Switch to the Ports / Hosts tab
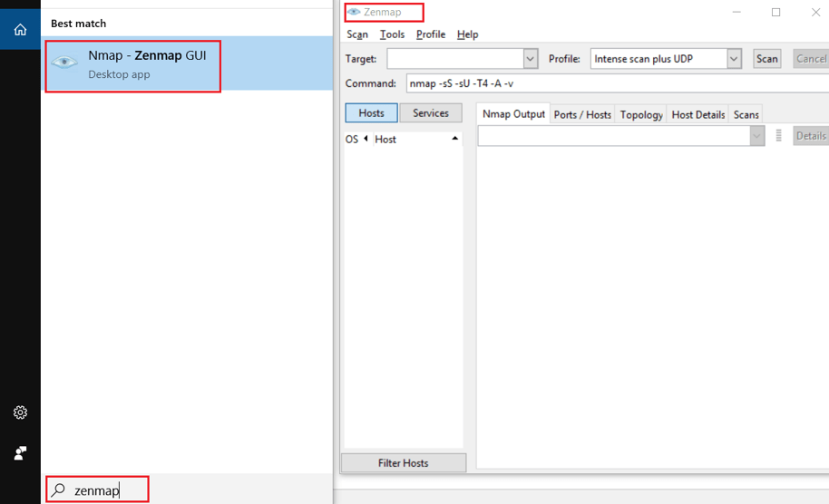The width and height of the screenshot is (829, 504). click(582, 114)
